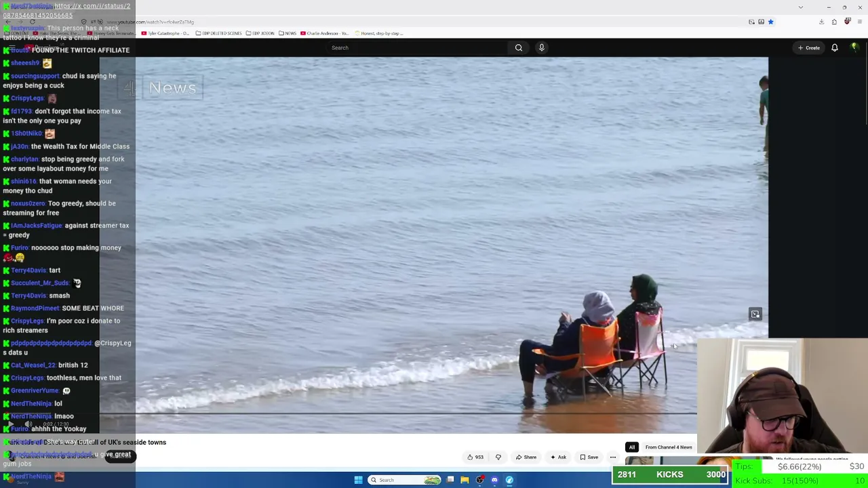
Task: Open Telegram from the taskbar
Action: [509, 480]
